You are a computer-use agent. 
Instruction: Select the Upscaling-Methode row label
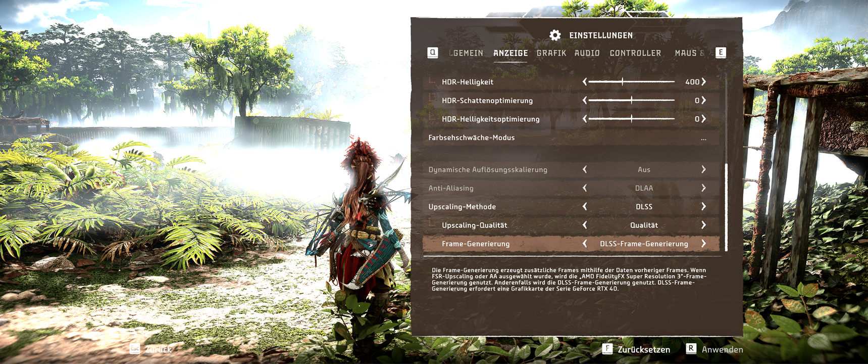pyautogui.click(x=462, y=207)
